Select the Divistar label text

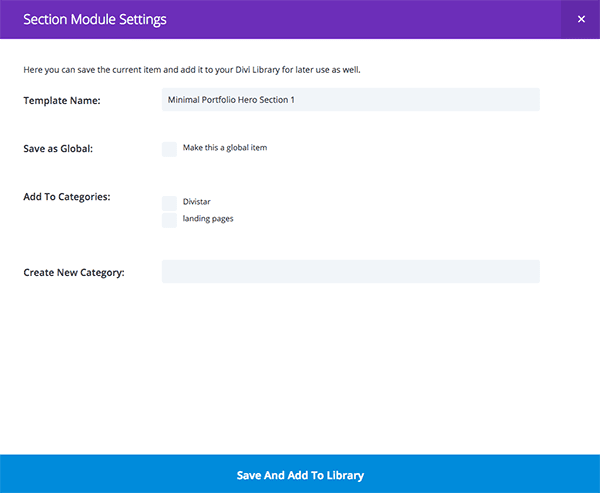197,202
